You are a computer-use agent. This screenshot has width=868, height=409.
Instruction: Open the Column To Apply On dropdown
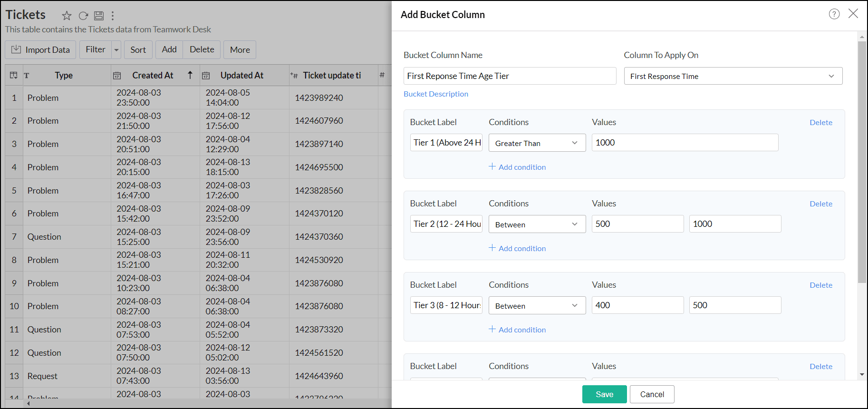[733, 76]
